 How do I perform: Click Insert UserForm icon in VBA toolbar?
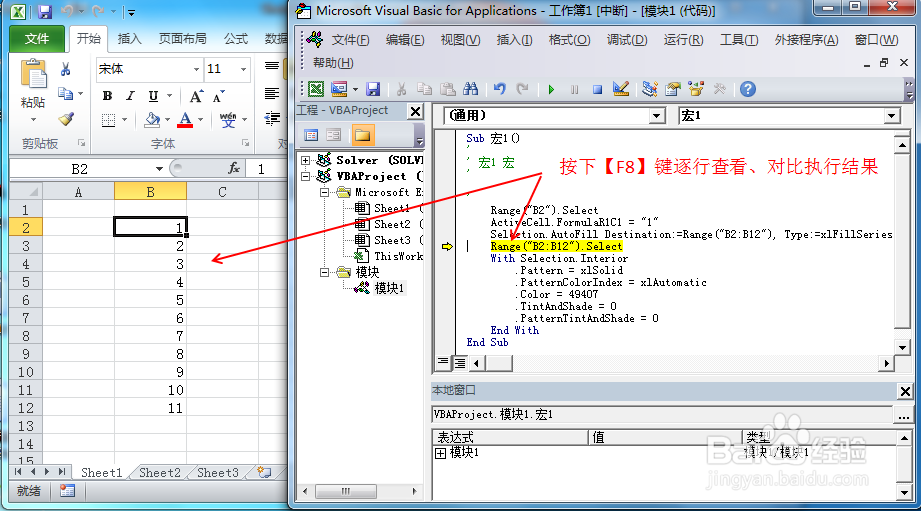(339, 89)
